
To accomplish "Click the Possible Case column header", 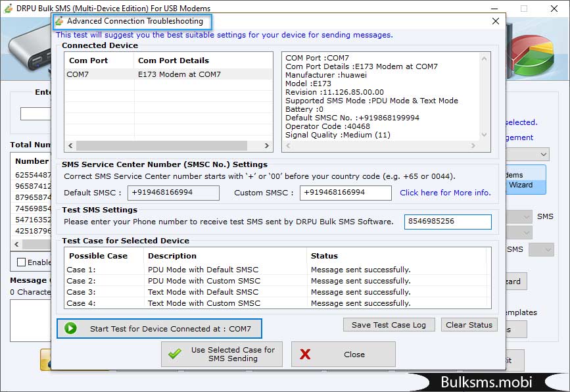I will [x=98, y=256].
